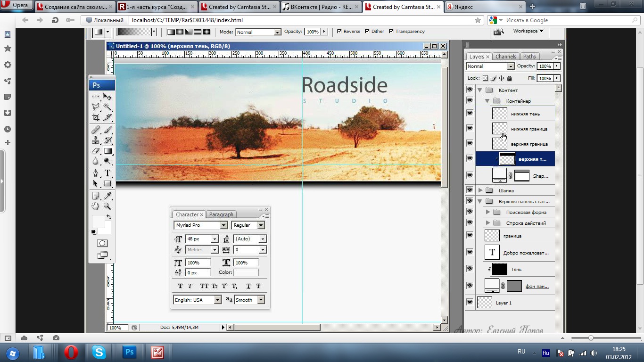Switch to the Paths tab
The width and height of the screenshot is (644, 362).
click(529, 57)
